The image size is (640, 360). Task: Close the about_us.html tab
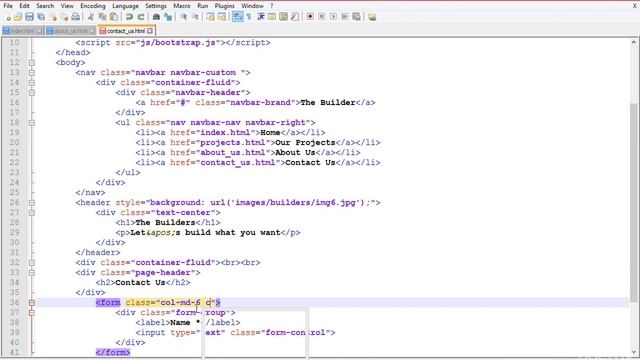coord(92,31)
